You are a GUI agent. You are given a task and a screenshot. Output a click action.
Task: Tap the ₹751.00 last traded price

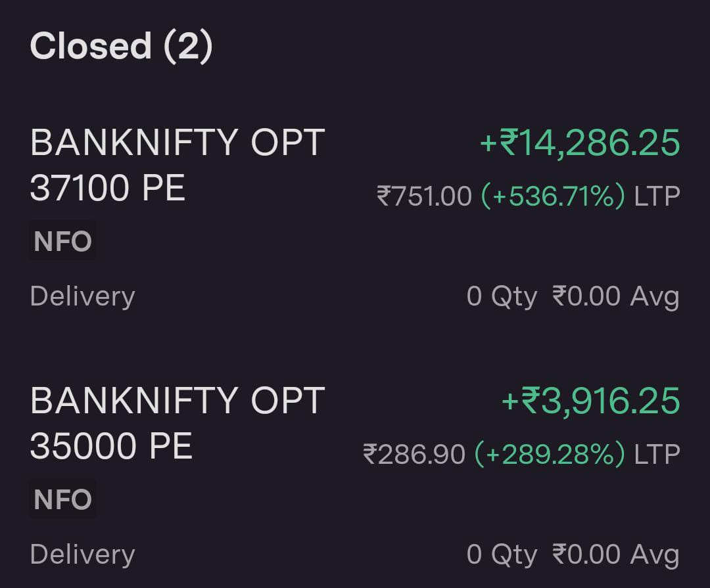[x=424, y=196]
